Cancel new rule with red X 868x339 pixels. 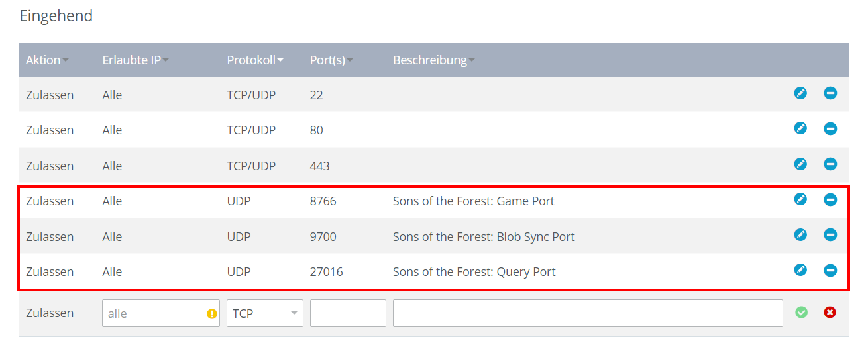pyautogui.click(x=830, y=312)
